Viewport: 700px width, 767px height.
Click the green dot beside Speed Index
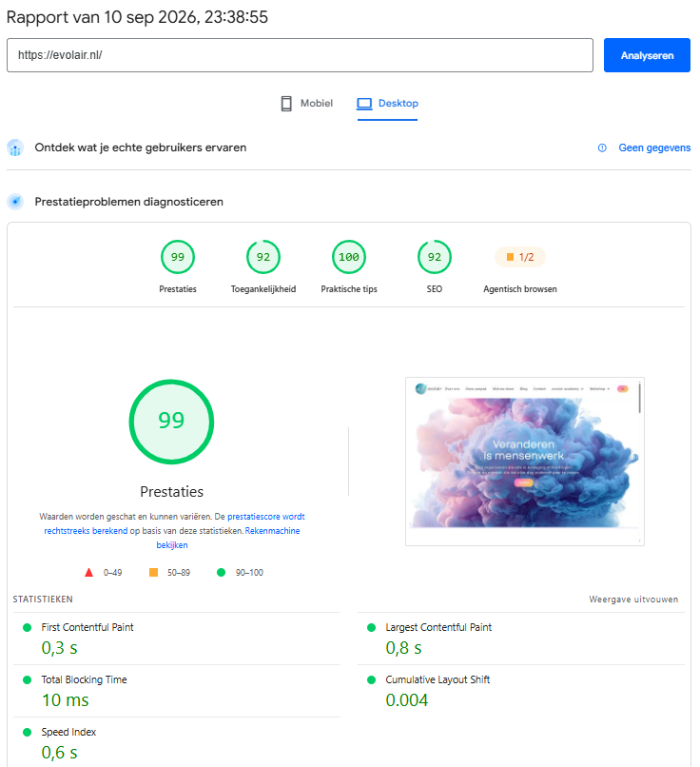[28, 732]
